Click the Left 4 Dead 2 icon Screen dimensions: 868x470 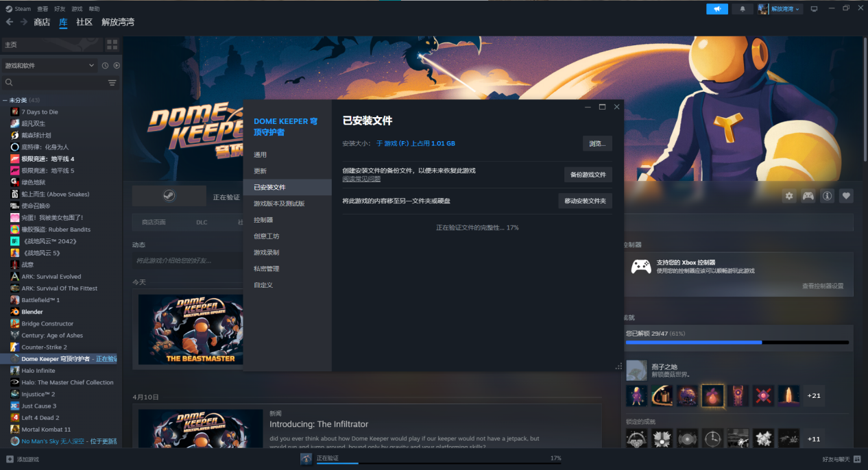pyautogui.click(x=14, y=417)
